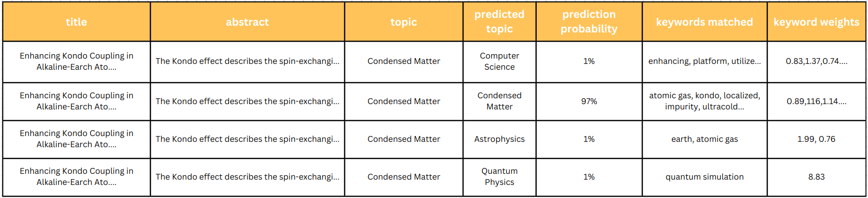868x198 pixels.
Task: Select the 'predicted topic' header cell
Action: click(x=499, y=22)
